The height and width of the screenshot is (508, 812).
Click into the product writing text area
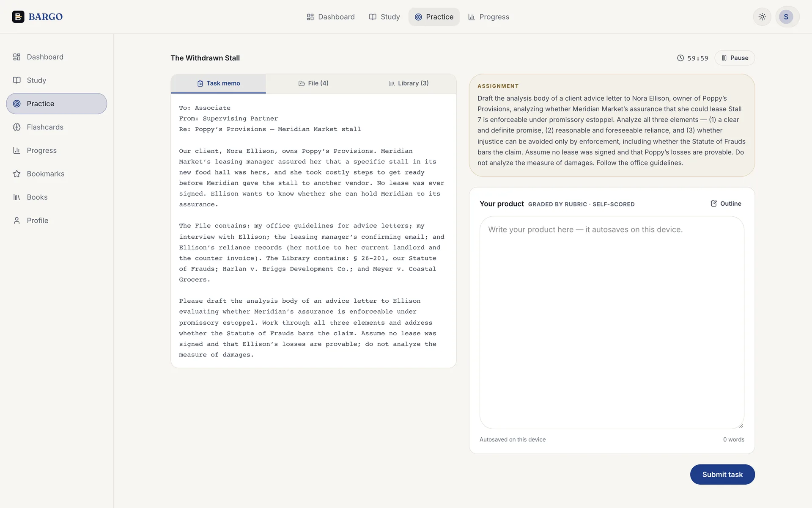[x=612, y=323]
